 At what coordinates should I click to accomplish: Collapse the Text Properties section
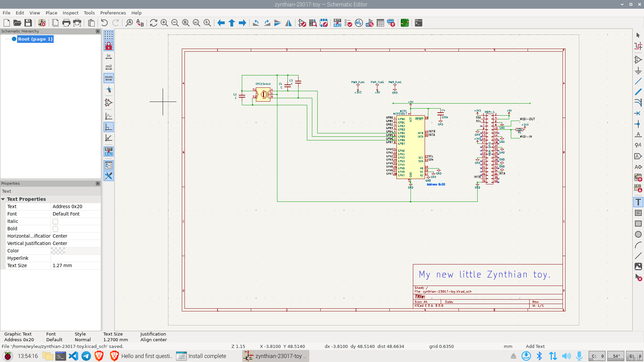3,199
